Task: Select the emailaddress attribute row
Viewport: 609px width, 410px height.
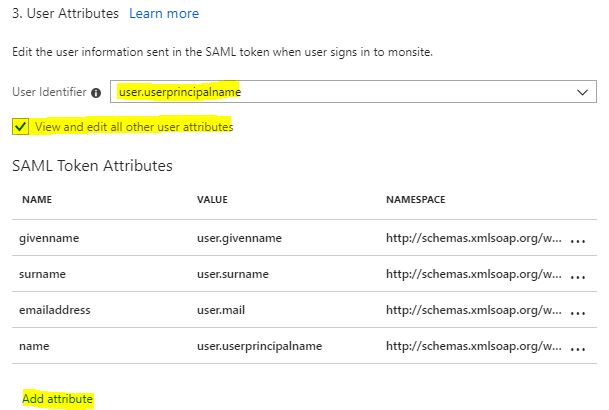Action: click(x=54, y=310)
